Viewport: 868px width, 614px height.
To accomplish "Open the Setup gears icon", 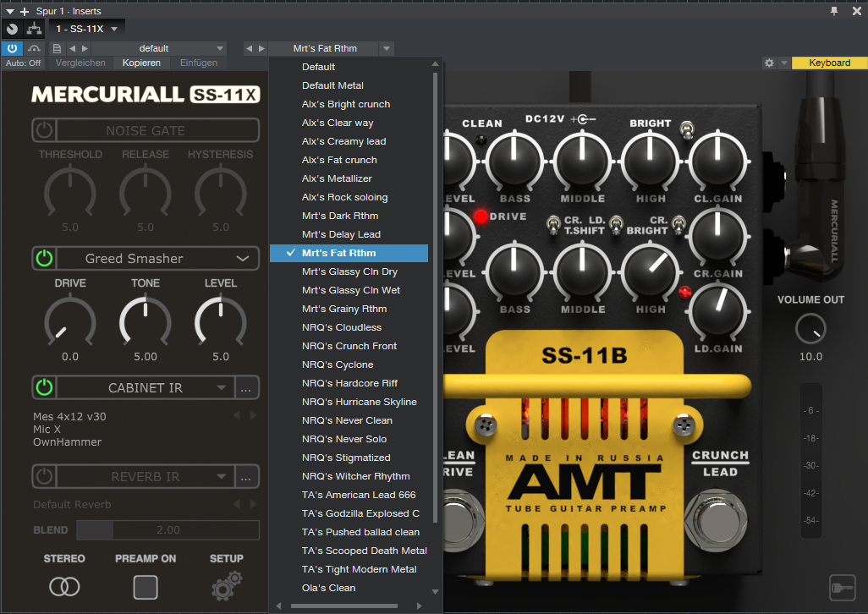I will (x=226, y=585).
